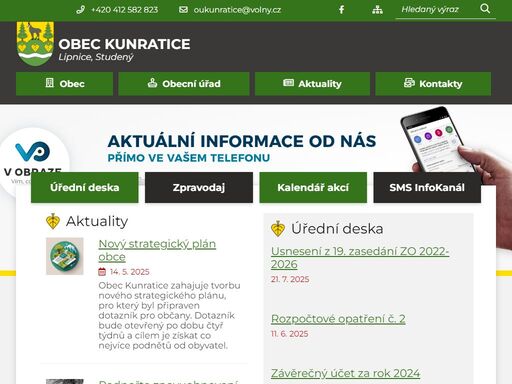512x384 pixels.
Task: Open the Facebook page icon
Action: click(341, 10)
